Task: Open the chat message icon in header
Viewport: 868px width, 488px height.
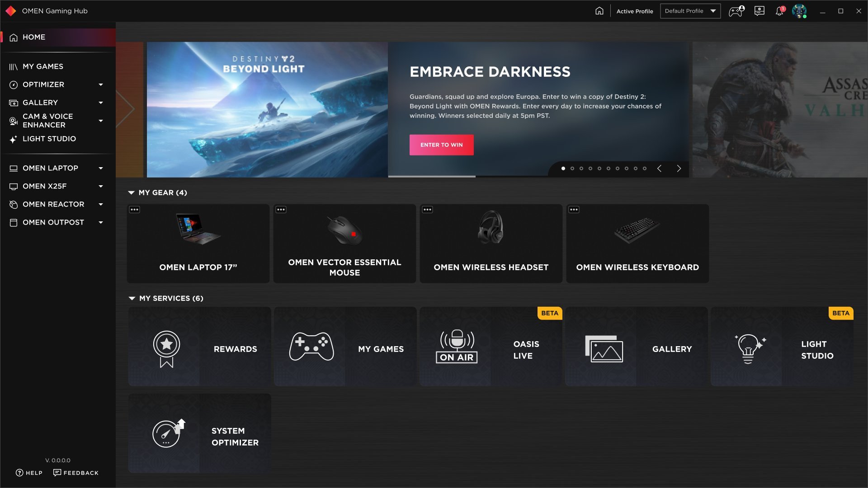Action: pyautogui.click(x=759, y=11)
